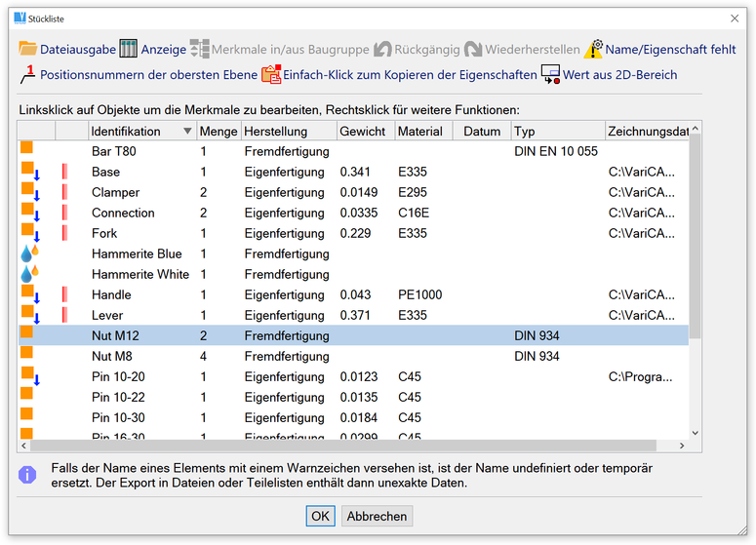Viewport: 756px width, 545px height.
Task: Click the red marker beside Clamper
Action: tap(64, 193)
